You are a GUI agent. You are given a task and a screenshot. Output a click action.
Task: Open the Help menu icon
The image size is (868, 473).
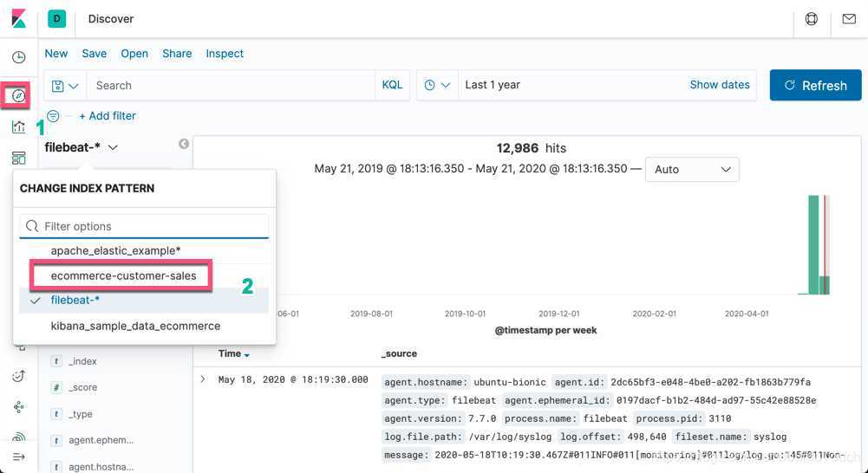click(812, 19)
